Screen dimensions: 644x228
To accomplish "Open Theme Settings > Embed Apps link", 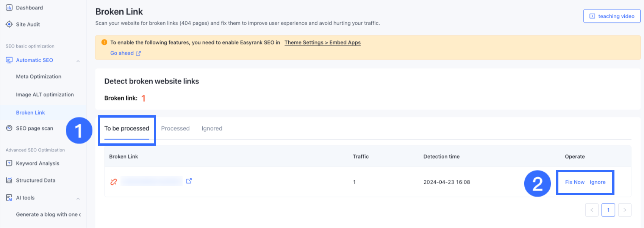I will tap(322, 42).
